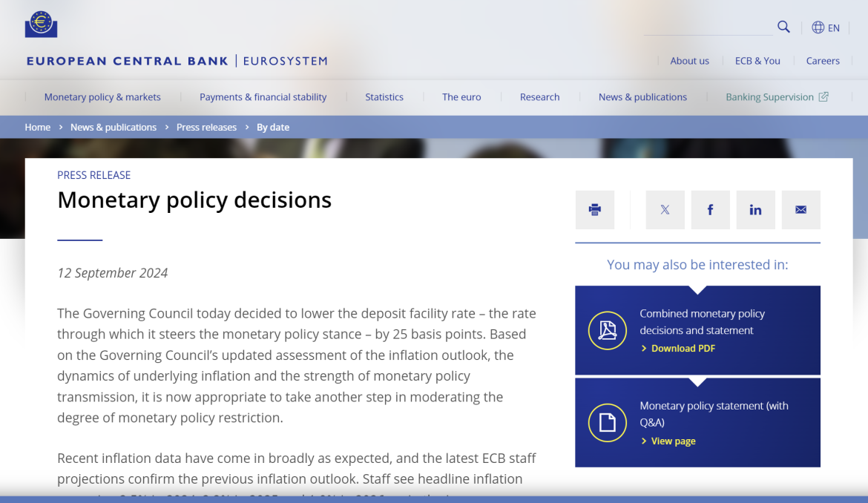Share the press release on LinkedIn
This screenshot has width=868, height=503.
tap(755, 210)
